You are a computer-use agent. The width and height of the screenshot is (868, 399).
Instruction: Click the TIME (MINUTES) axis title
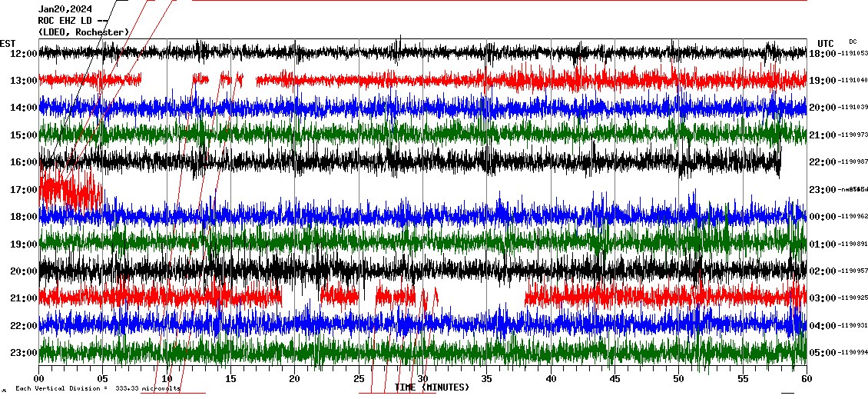tap(432, 387)
